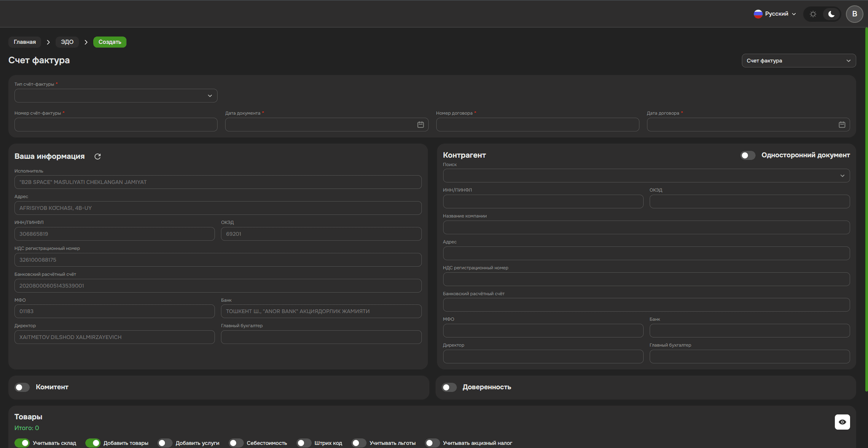
Task: Switch to dark theme via moon icon
Action: click(831, 14)
